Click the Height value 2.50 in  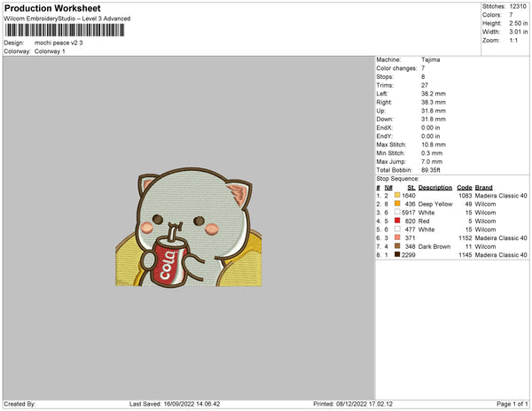pyautogui.click(x=519, y=23)
